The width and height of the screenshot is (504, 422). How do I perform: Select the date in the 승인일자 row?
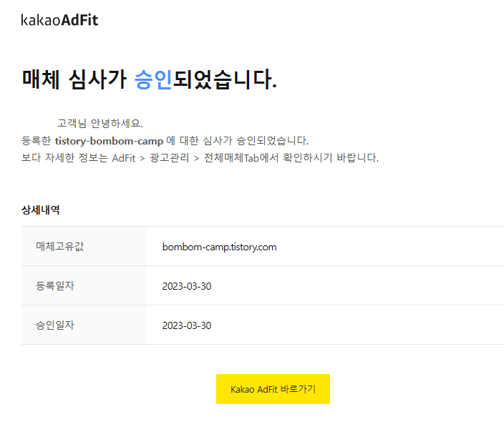coord(187,325)
